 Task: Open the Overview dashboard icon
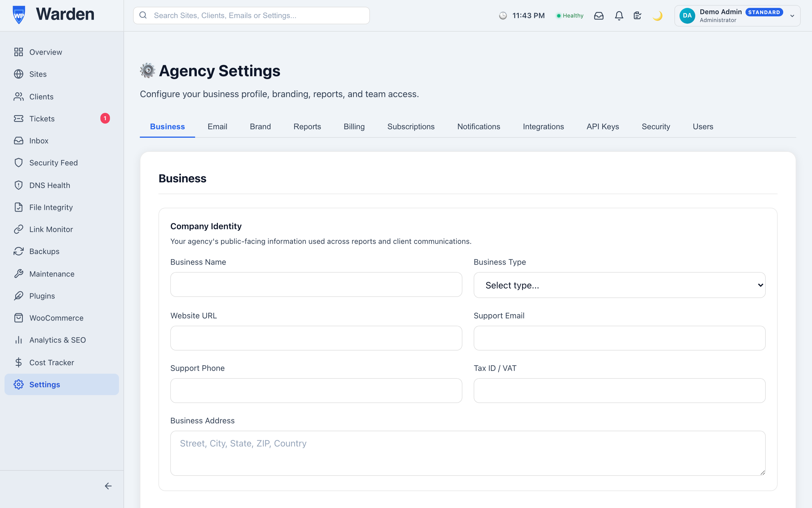18,52
